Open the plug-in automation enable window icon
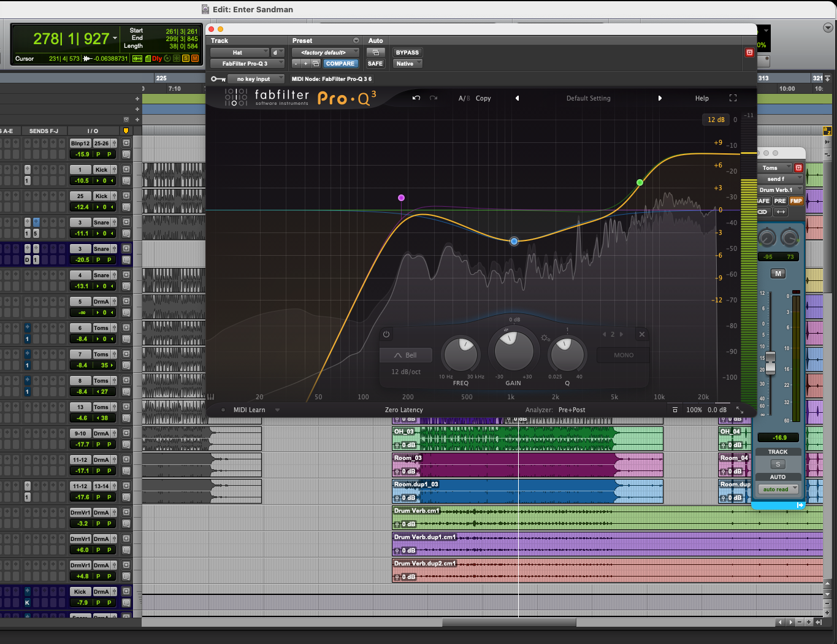This screenshot has width=837, height=644. pyautogui.click(x=375, y=53)
